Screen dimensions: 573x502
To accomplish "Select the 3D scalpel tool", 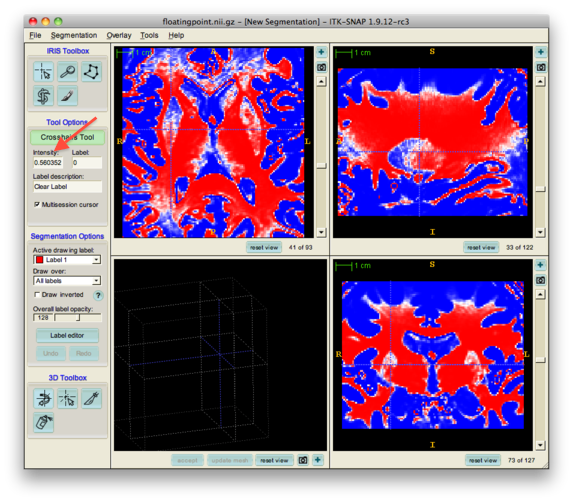I will 91,398.
